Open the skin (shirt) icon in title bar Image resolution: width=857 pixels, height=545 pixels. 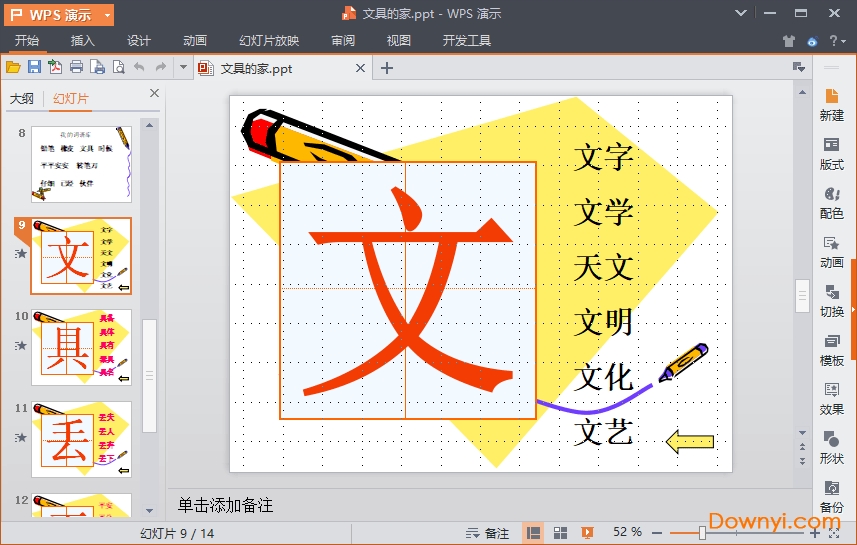[x=788, y=41]
